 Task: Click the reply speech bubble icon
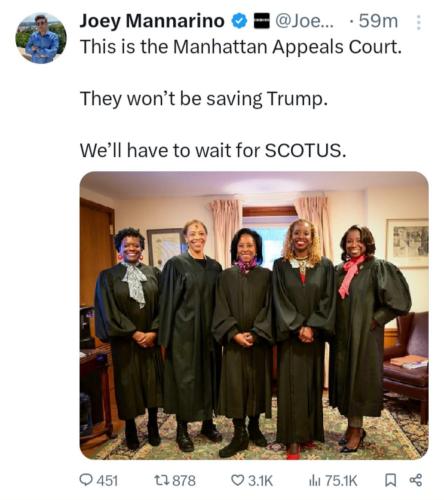86,480
